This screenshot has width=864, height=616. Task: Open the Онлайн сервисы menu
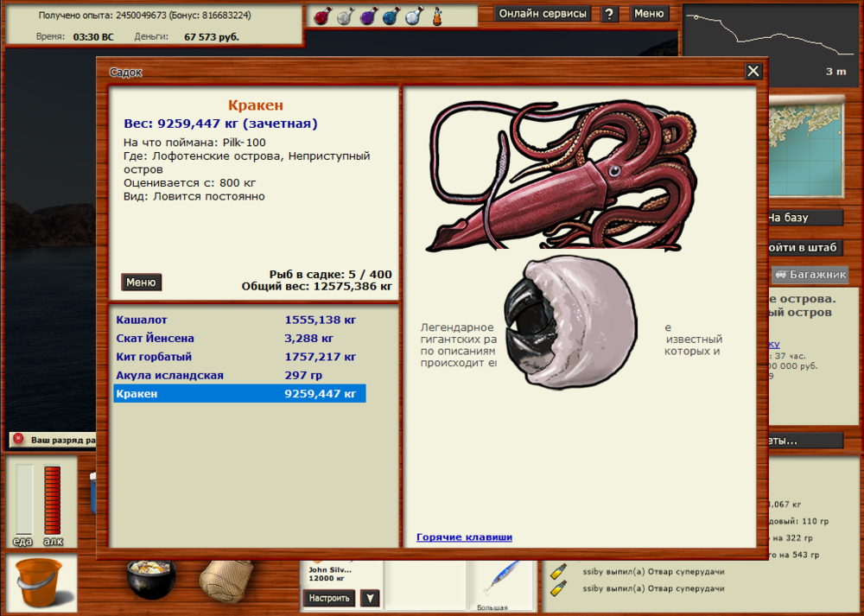pyautogui.click(x=543, y=14)
